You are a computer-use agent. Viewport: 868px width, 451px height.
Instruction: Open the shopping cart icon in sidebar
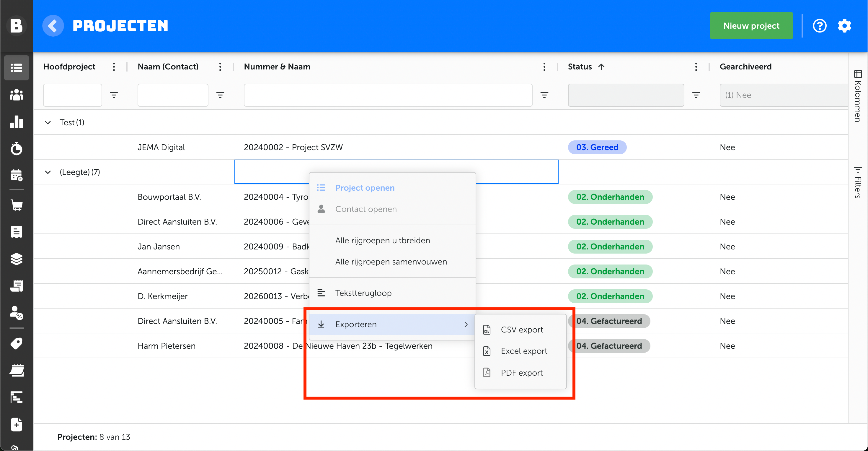[x=16, y=205]
